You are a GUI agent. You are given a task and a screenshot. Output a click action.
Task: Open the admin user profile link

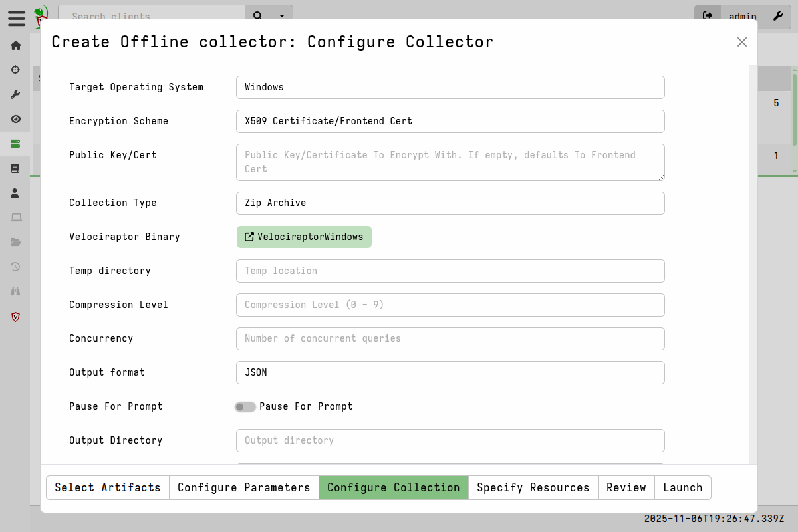pos(742,17)
